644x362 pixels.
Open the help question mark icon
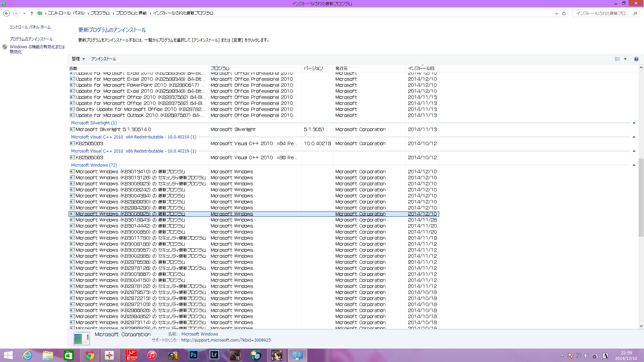point(636,59)
